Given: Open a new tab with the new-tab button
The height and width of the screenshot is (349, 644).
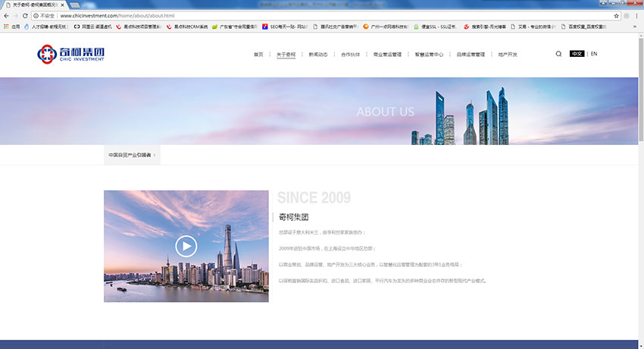Looking at the screenshot, I should 75,5.
